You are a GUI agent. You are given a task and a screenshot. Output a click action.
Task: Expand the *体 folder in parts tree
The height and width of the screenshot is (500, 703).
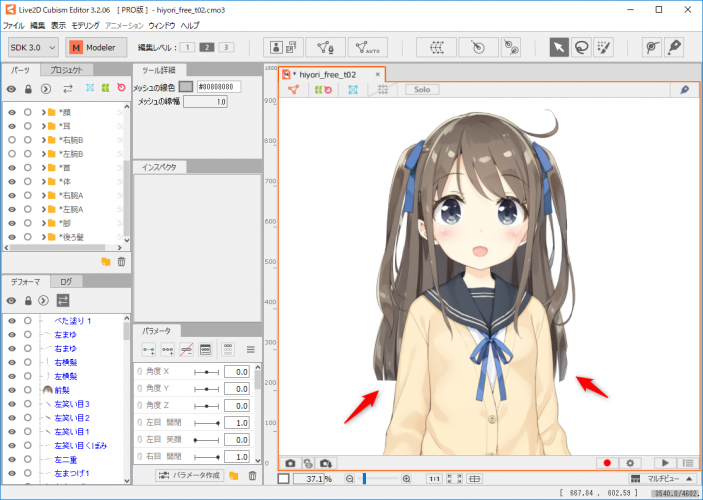pos(44,182)
